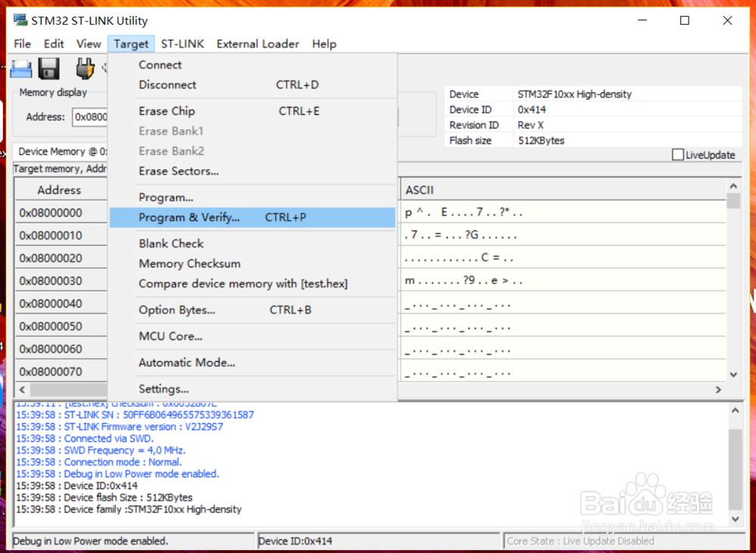
Task: Click memory table scroll up arrow
Action: point(733,186)
